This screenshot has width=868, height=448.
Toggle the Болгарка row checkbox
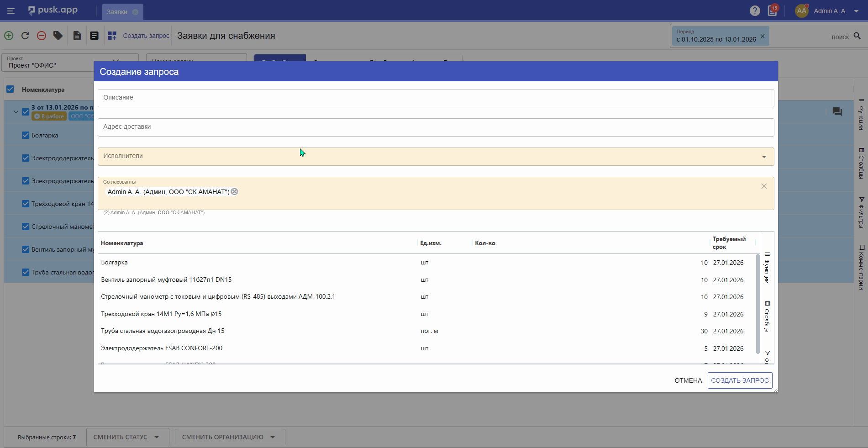[x=26, y=135]
